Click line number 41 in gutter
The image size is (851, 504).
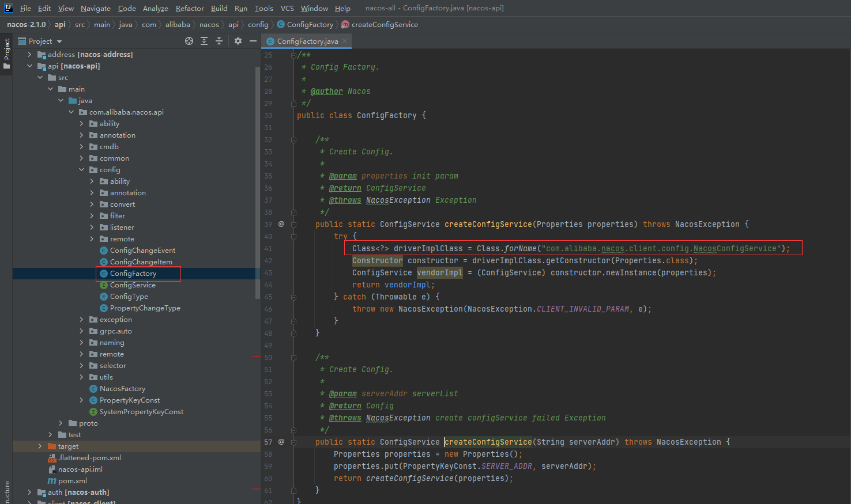point(268,249)
